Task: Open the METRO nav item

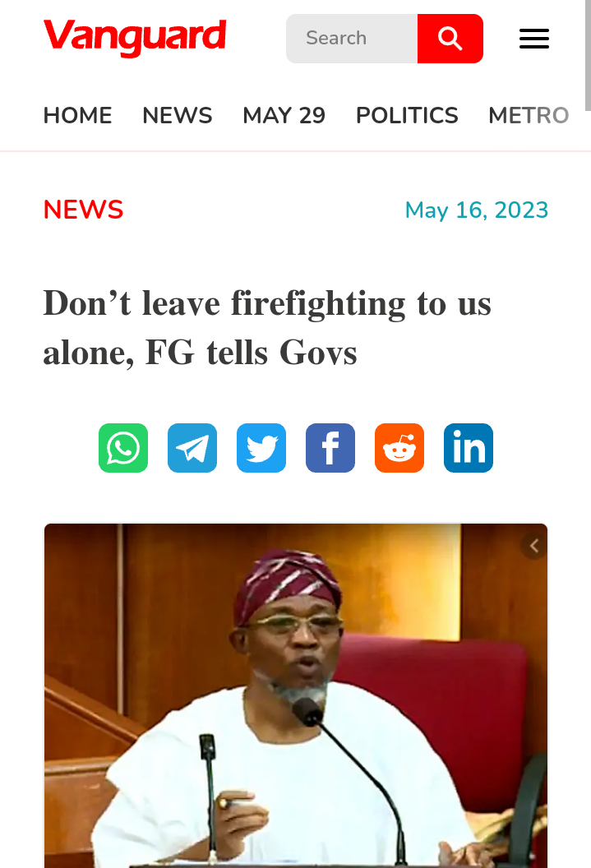Action: click(529, 116)
